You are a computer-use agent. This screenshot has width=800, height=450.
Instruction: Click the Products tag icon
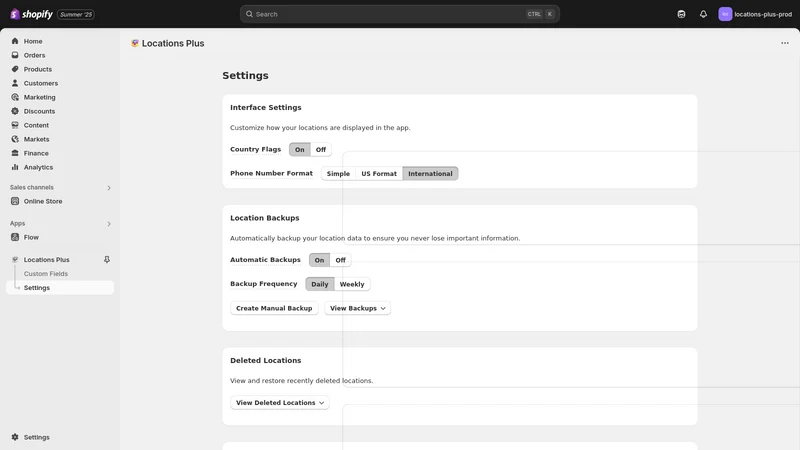[15, 69]
